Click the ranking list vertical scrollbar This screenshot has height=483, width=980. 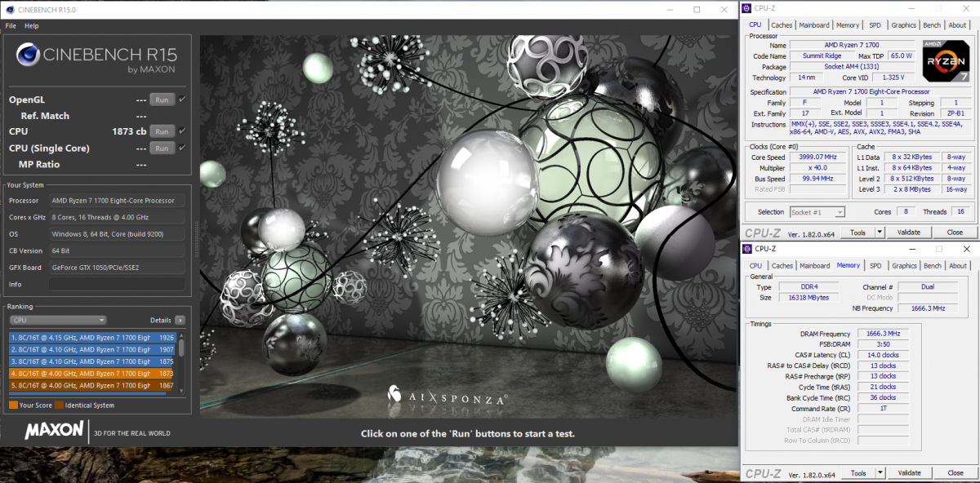(x=182, y=362)
